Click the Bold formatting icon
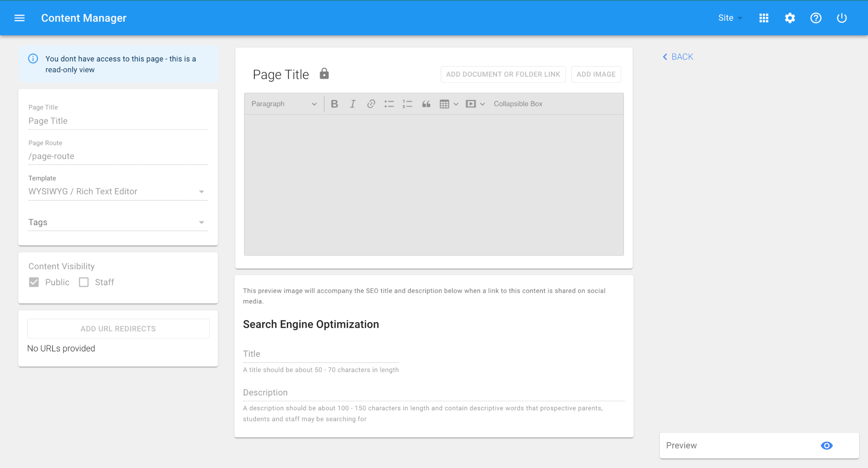 coord(334,104)
